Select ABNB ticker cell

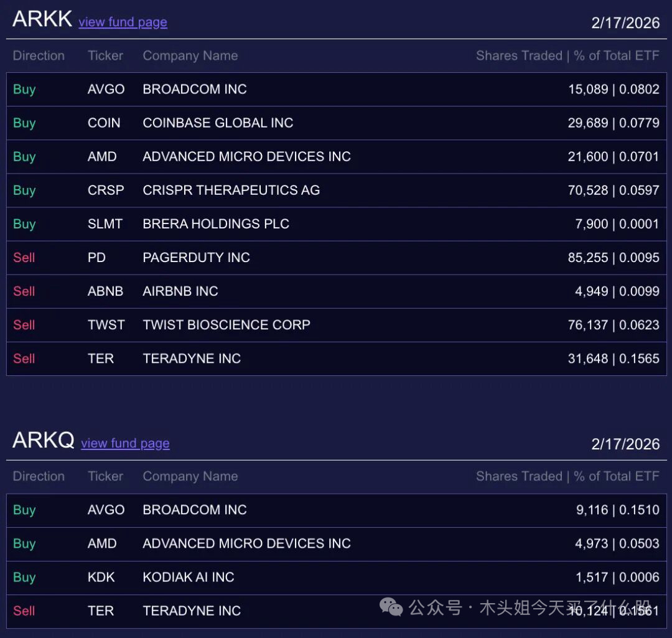[105, 291]
